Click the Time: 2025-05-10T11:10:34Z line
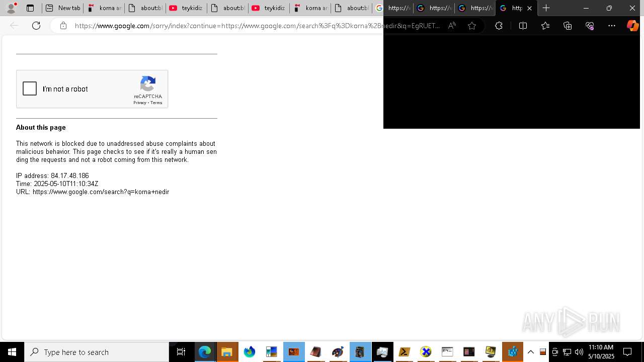 [x=57, y=184]
